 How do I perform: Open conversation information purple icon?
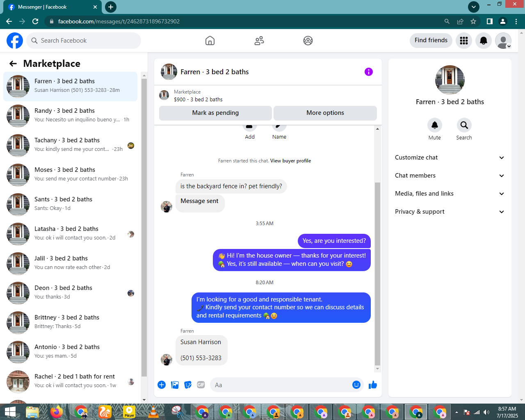point(369,72)
